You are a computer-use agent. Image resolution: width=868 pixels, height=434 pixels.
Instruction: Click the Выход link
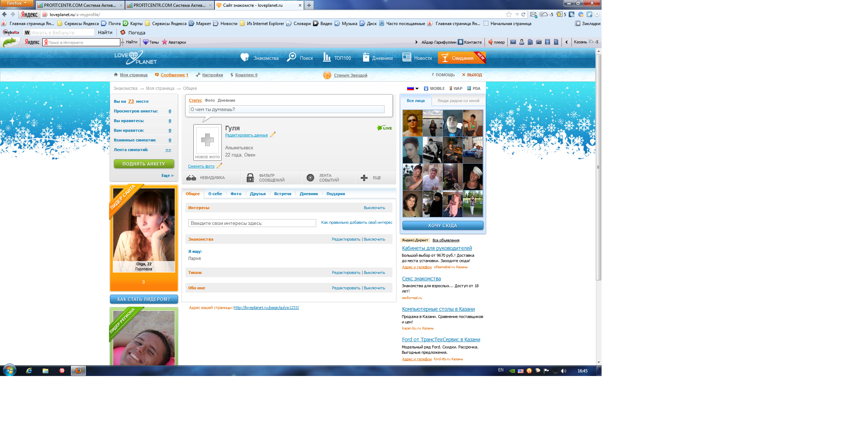pos(472,75)
